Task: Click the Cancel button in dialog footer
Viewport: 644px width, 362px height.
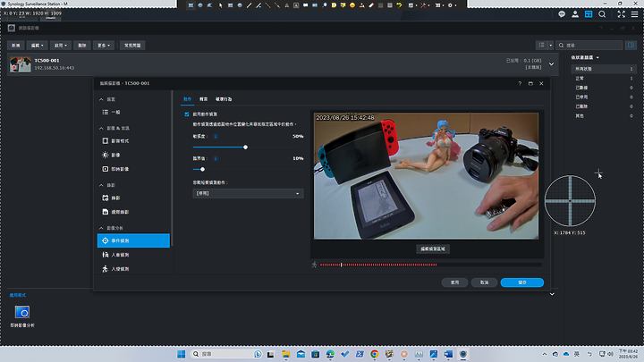Action: coord(484,282)
